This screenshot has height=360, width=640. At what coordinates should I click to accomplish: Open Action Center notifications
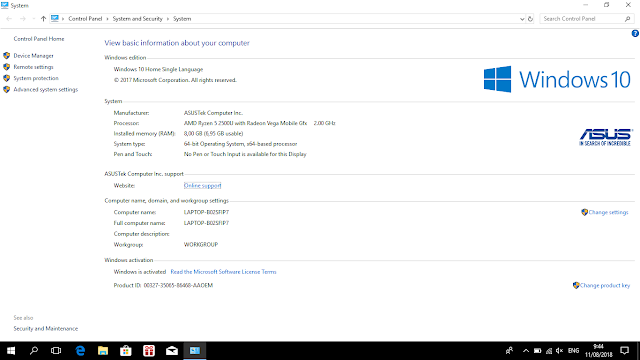click(624, 351)
